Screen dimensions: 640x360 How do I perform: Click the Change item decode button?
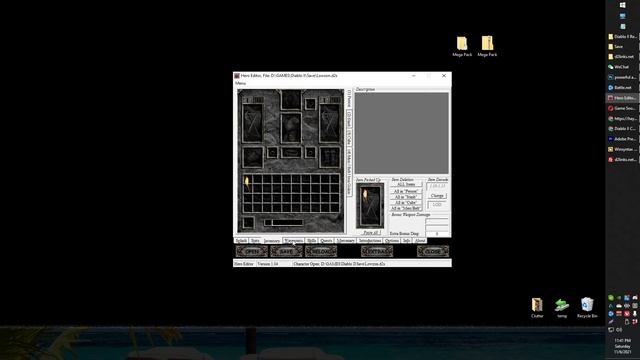437,196
